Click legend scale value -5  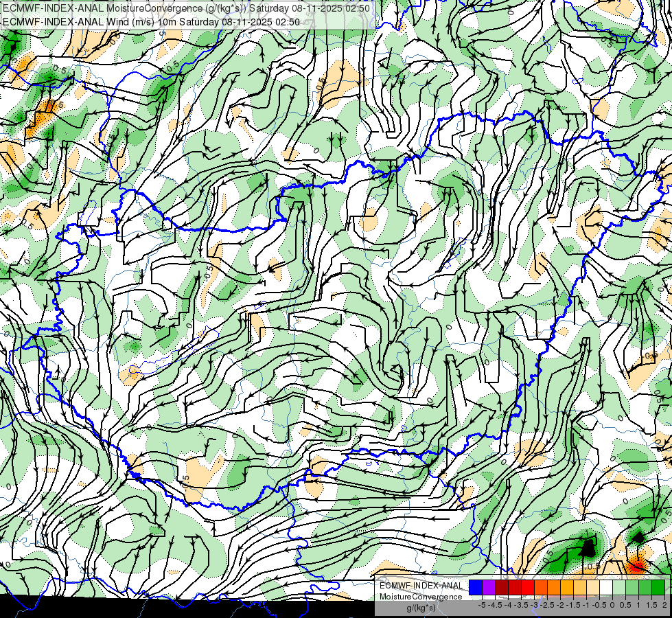click(482, 605)
